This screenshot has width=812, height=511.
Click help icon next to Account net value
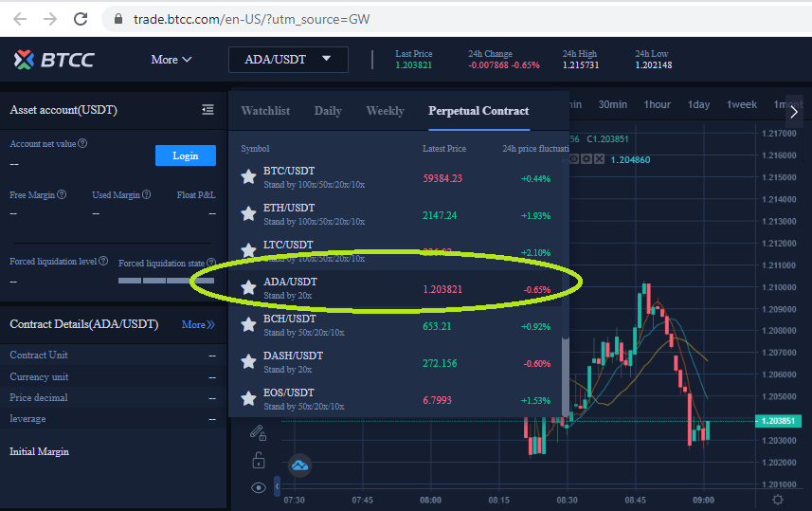82,143
